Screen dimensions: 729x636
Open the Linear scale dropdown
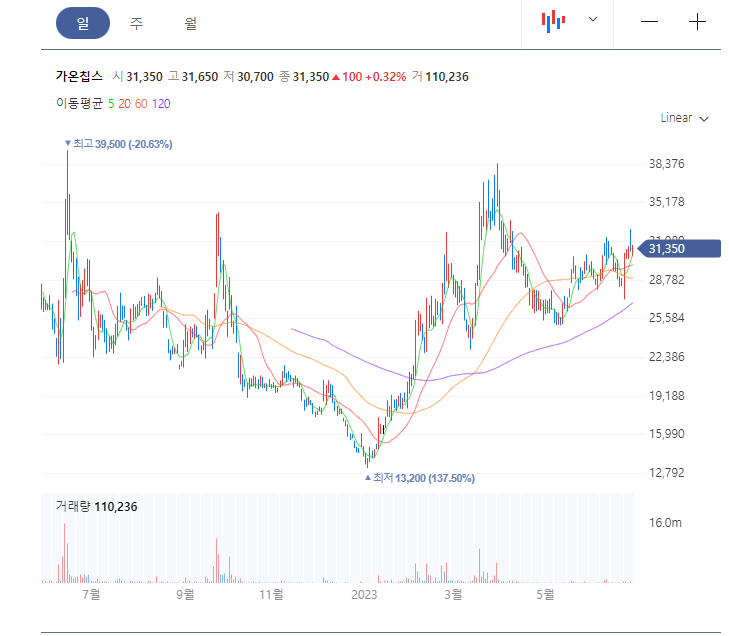click(684, 118)
